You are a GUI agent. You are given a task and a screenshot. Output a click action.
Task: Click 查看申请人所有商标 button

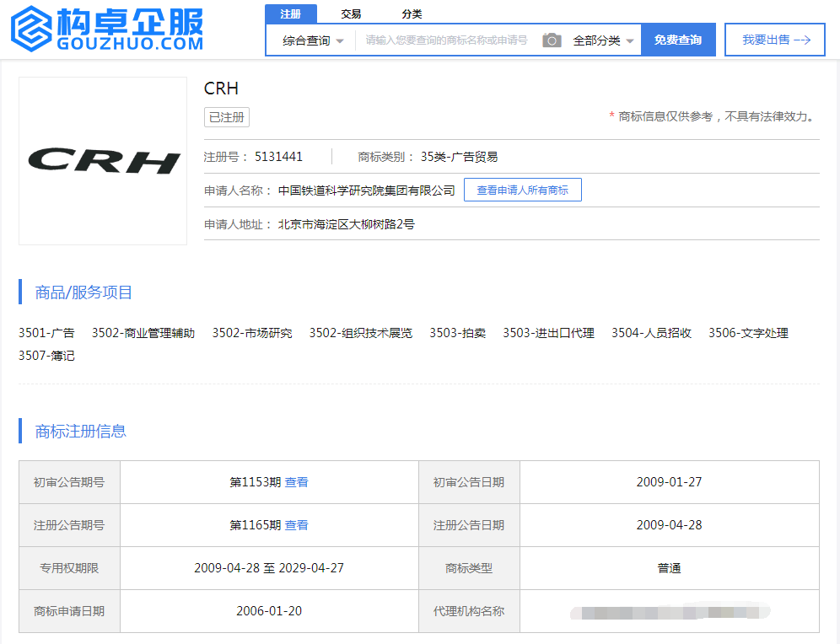(522, 190)
